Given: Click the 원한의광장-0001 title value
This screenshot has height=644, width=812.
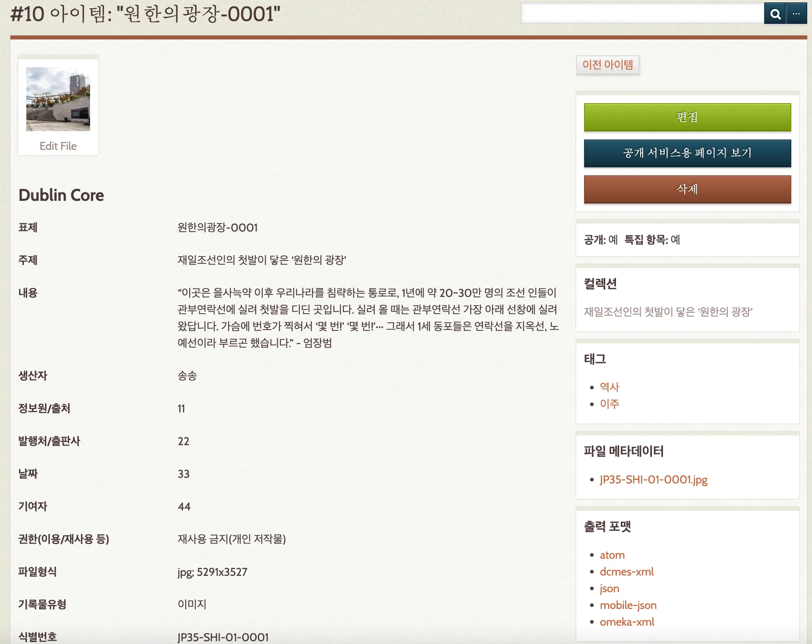Looking at the screenshot, I should tap(218, 228).
